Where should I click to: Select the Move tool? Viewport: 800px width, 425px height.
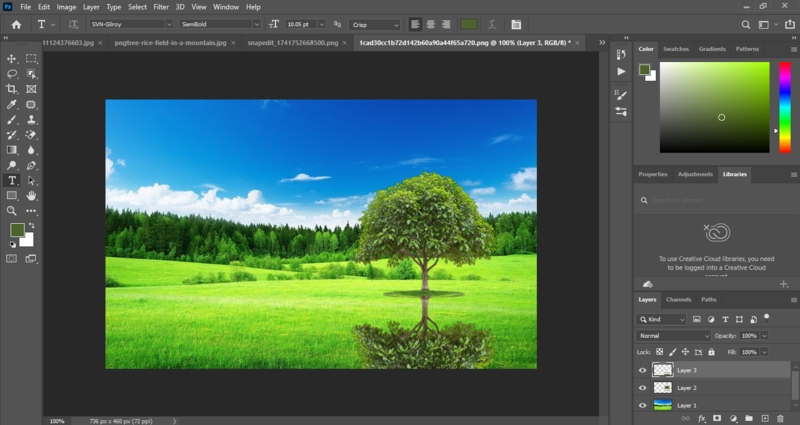[12, 59]
